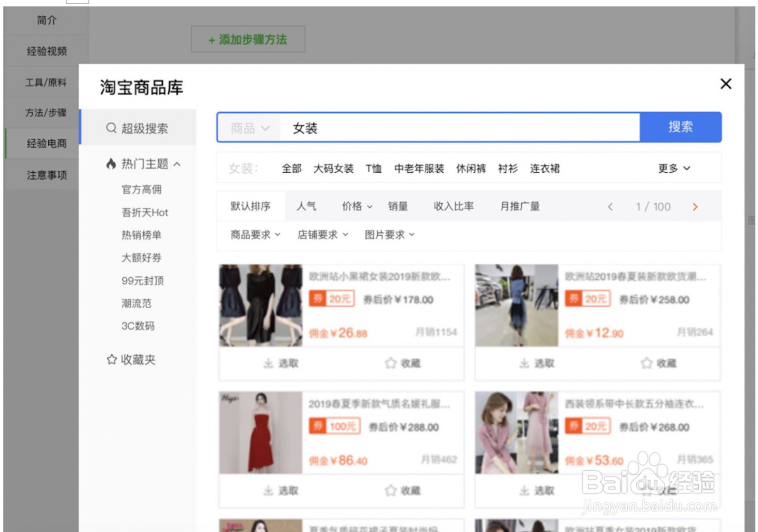Viewport: 758px width, 532px height.
Task: Filter by 休闲裤 category
Action: (x=471, y=168)
